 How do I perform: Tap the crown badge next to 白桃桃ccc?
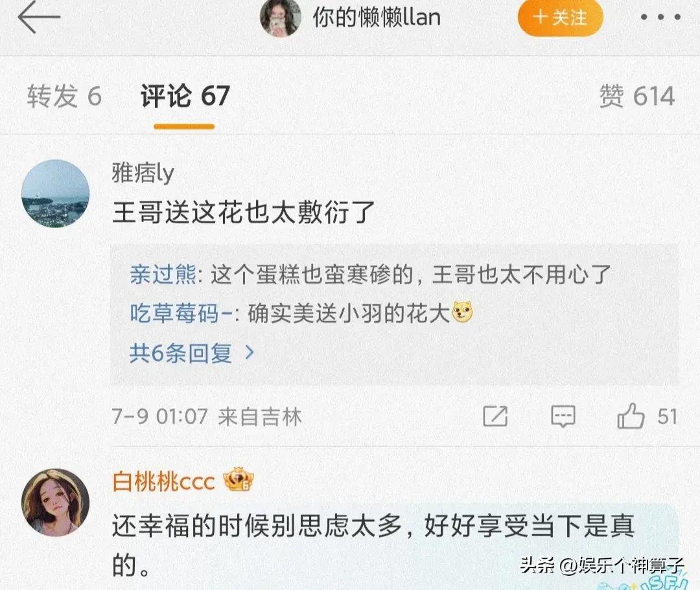[239, 479]
